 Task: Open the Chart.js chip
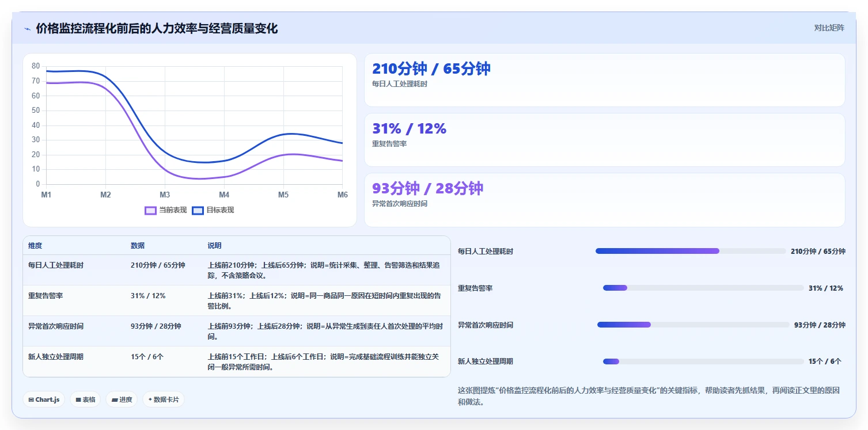click(x=44, y=399)
